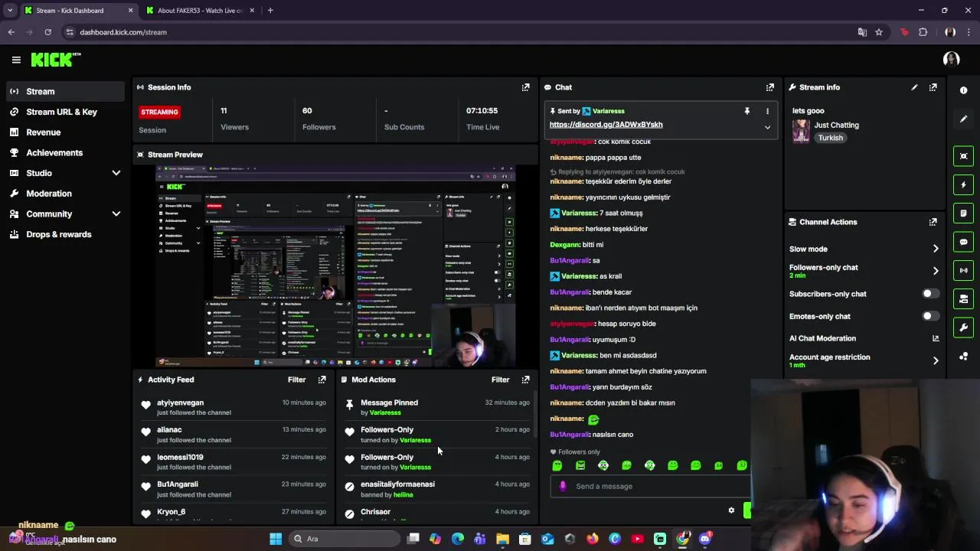Screen dimensions: 980x551
Task: Pop out the Mod Actions panel
Action: 525,380
